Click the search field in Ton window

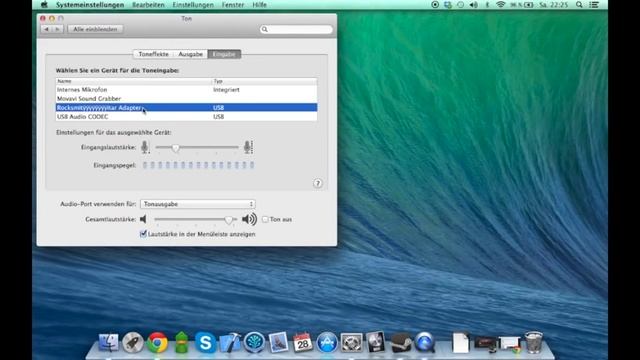click(x=296, y=29)
